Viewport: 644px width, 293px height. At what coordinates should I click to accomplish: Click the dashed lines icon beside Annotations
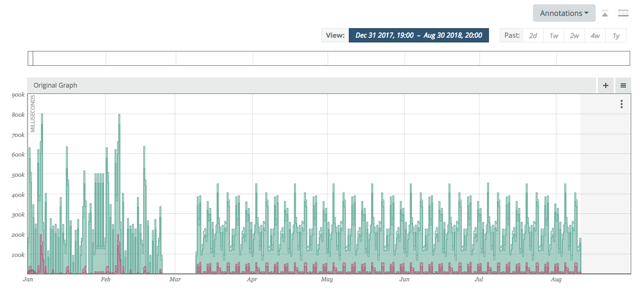point(623,13)
